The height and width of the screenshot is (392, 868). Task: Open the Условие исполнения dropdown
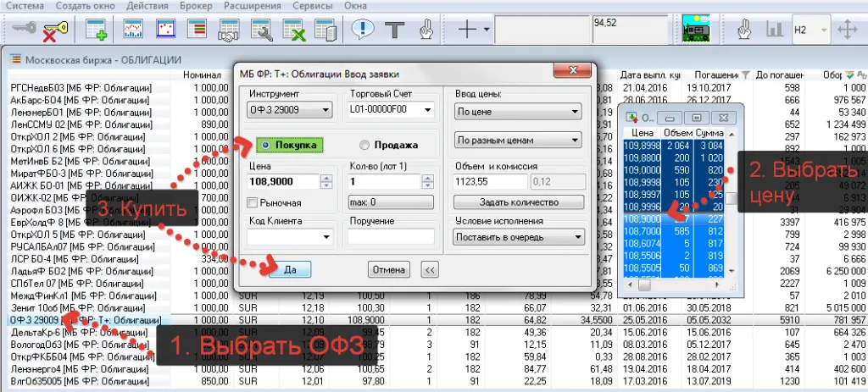click(x=519, y=238)
